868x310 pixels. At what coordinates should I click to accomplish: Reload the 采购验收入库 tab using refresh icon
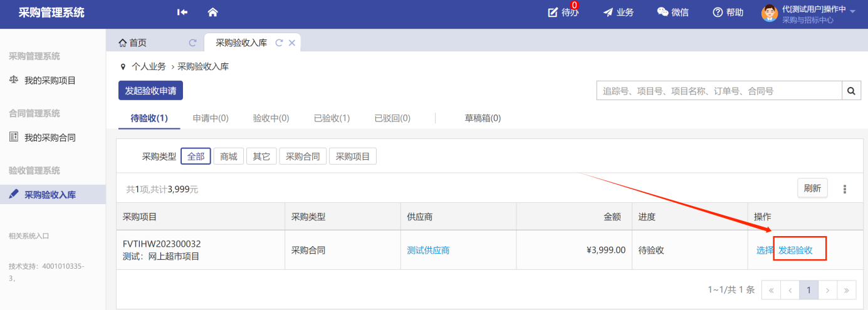point(280,43)
